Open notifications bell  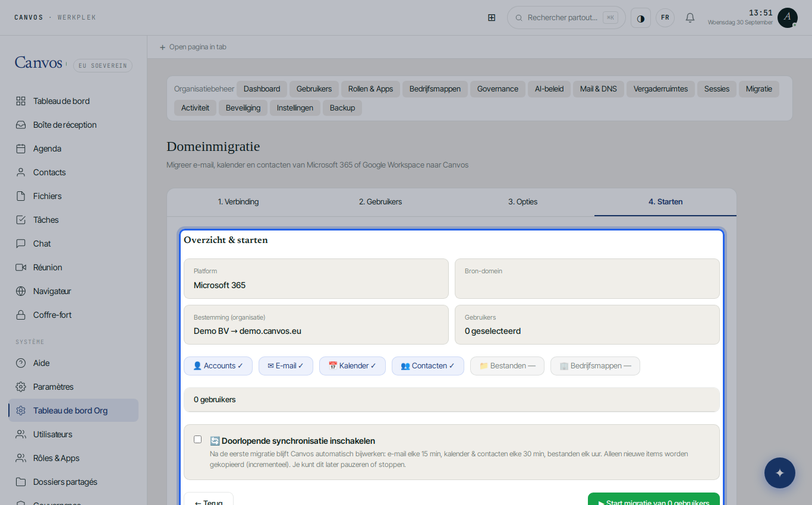point(690,18)
